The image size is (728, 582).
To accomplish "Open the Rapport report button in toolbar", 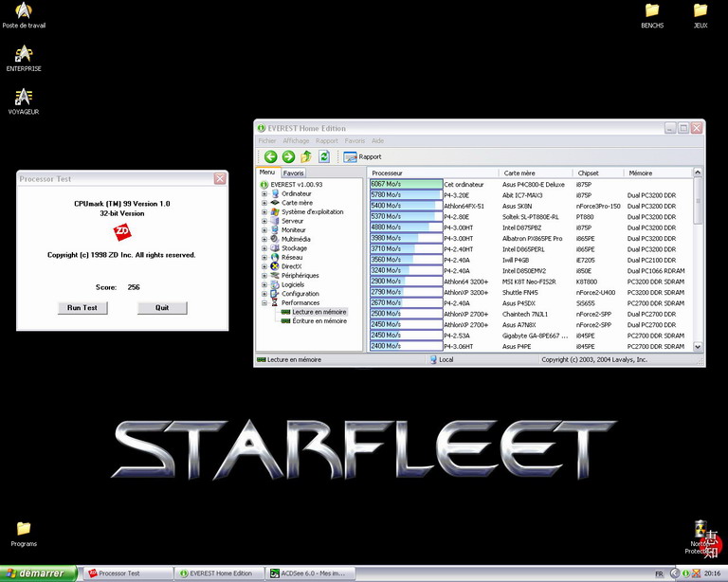I will pos(363,156).
